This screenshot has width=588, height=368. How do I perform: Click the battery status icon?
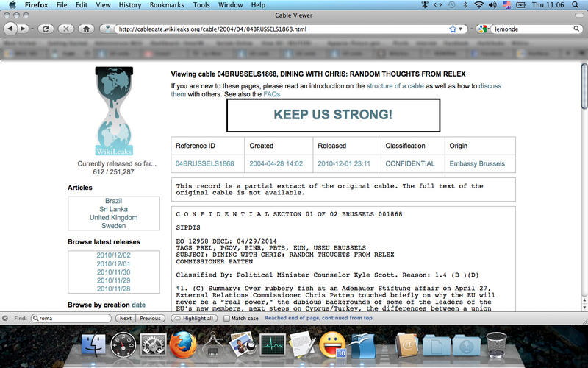(521, 5)
